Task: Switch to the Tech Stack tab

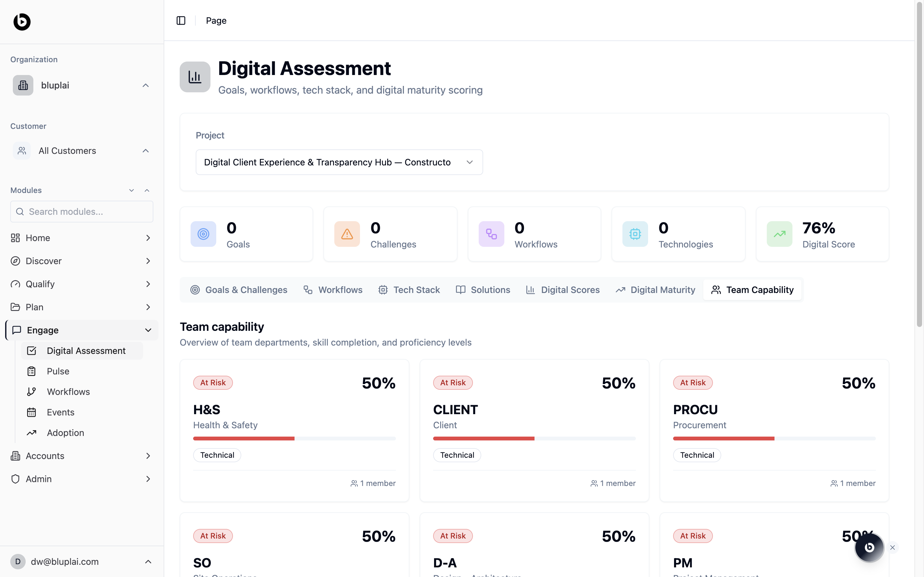Action: pyautogui.click(x=409, y=290)
